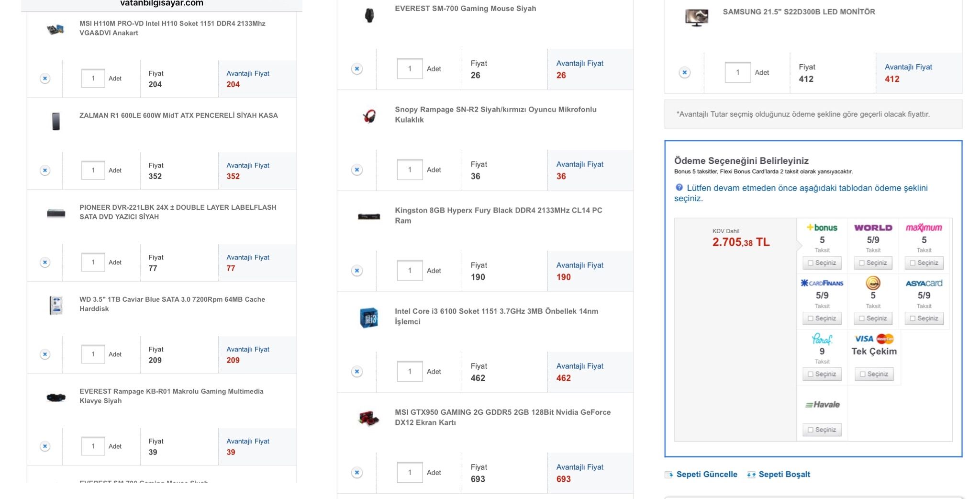This screenshot has height=499, width=980.
Task: Open the Intel Core i3 6100 thumbnail
Action: point(369,318)
